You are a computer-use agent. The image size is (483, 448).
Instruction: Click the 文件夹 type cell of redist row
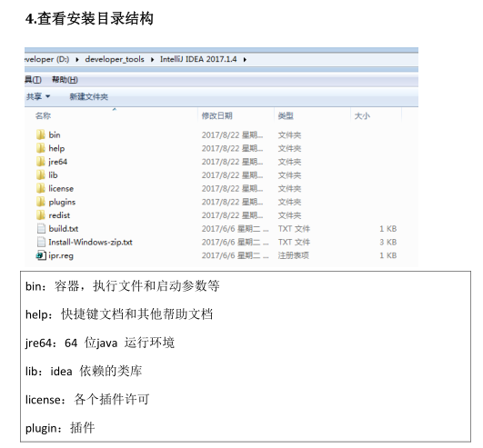click(289, 215)
